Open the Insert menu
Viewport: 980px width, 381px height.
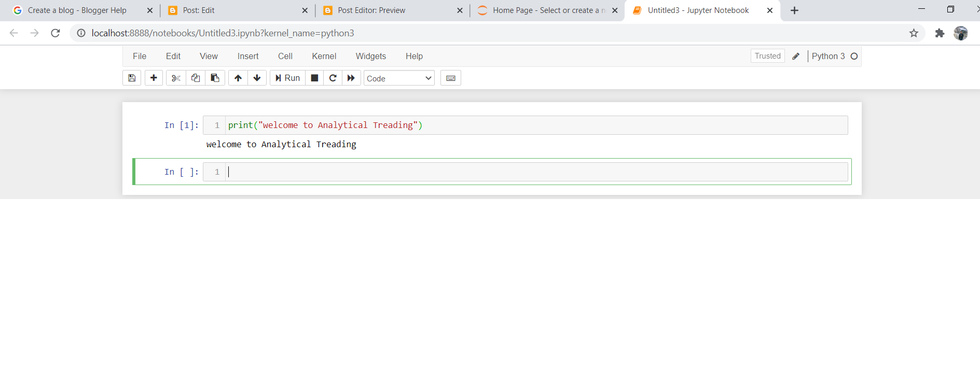point(248,56)
